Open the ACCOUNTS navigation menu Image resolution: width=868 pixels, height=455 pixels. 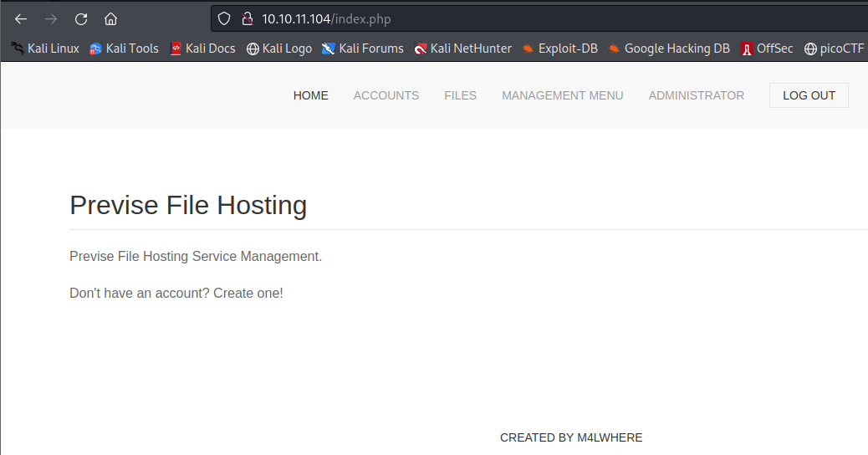pos(386,95)
